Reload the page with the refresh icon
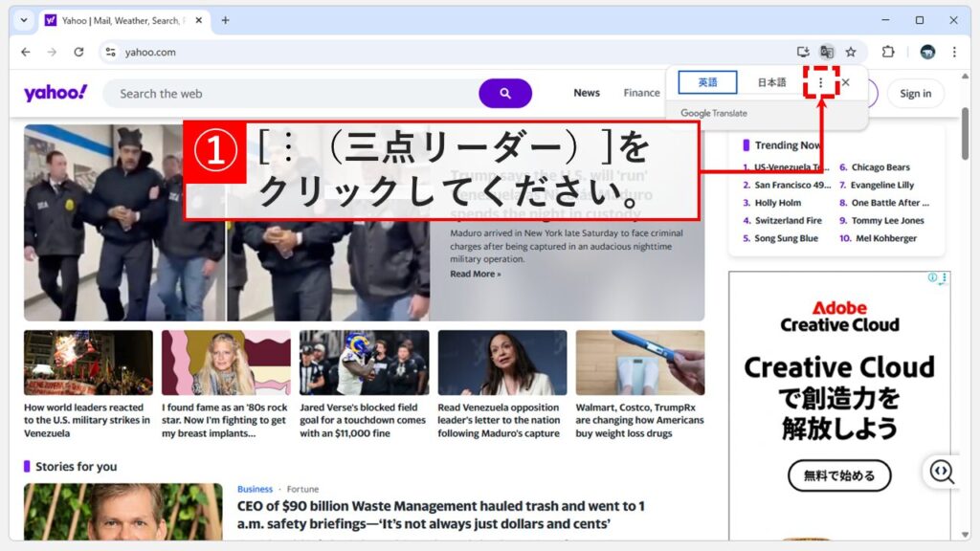Screen dimensions: 980x551 point(80,52)
